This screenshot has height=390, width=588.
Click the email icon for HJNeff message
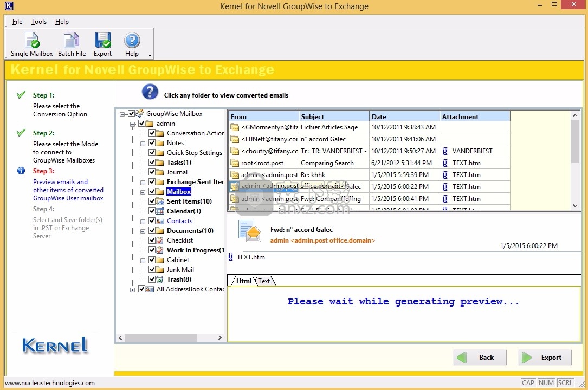(235, 139)
